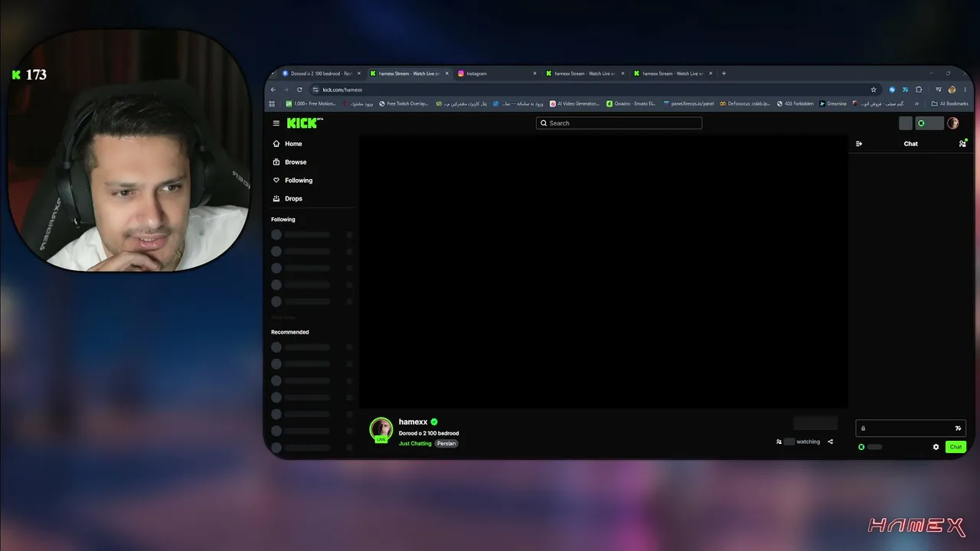Viewport: 980px width, 551px height.
Task: Click the share stream icon
Action: coord(830,442)
